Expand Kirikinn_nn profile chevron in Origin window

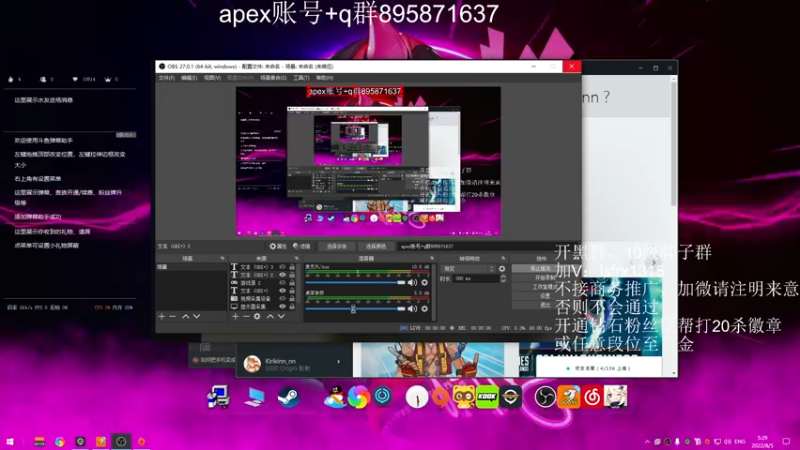click(338, 361)
